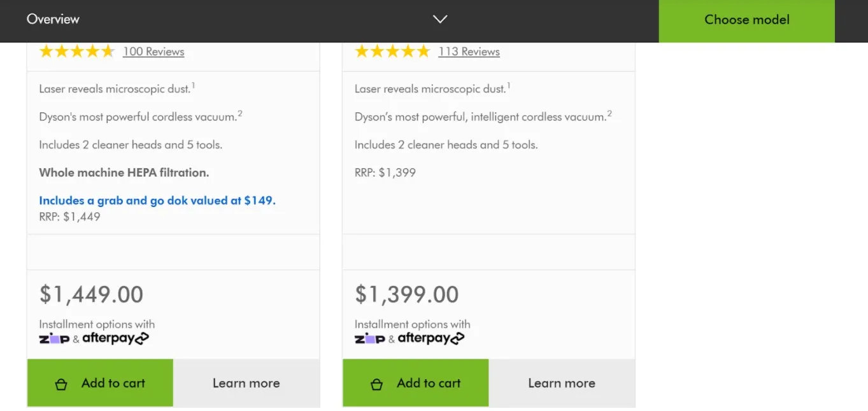Viewport: 868px width, 411px height.
Task: Click basket icon for the $1,449.00 model
Action: (61, 384)
